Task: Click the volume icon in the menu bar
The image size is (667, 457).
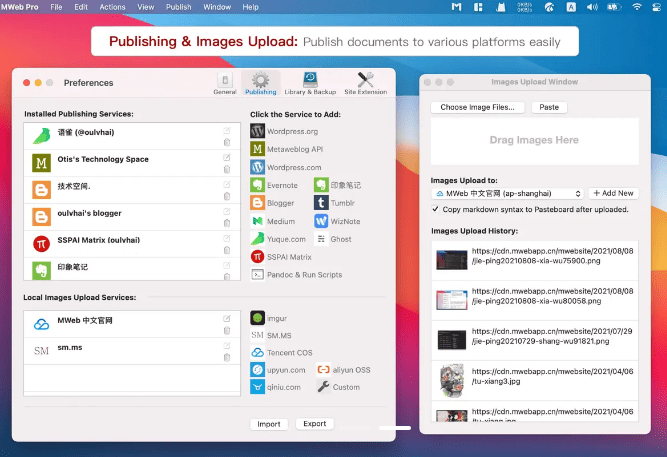Action: [592, 7]
